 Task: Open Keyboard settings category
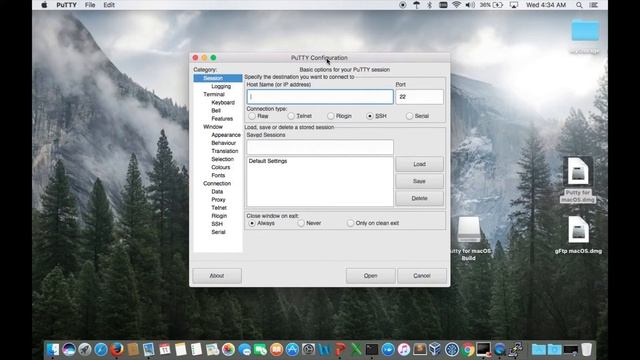[223, 102]
